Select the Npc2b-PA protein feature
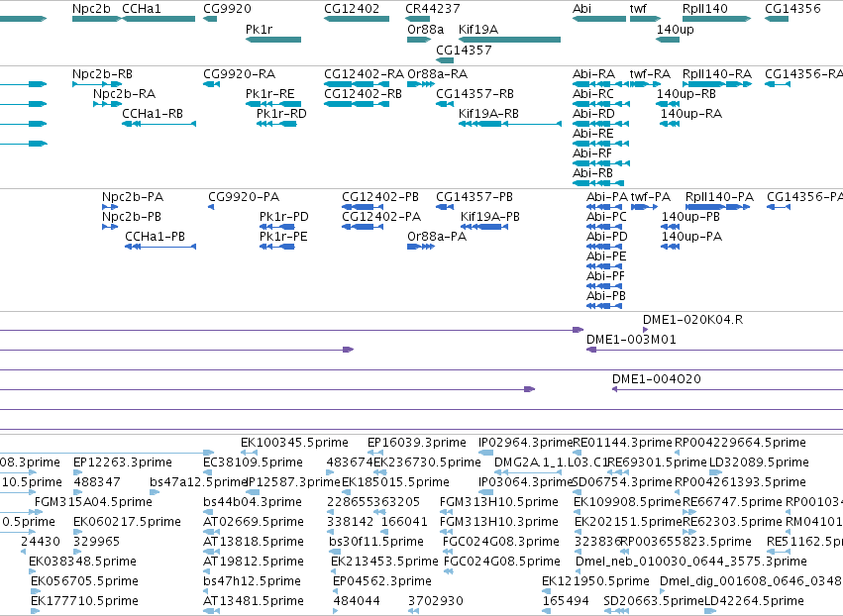 point(110,207)
